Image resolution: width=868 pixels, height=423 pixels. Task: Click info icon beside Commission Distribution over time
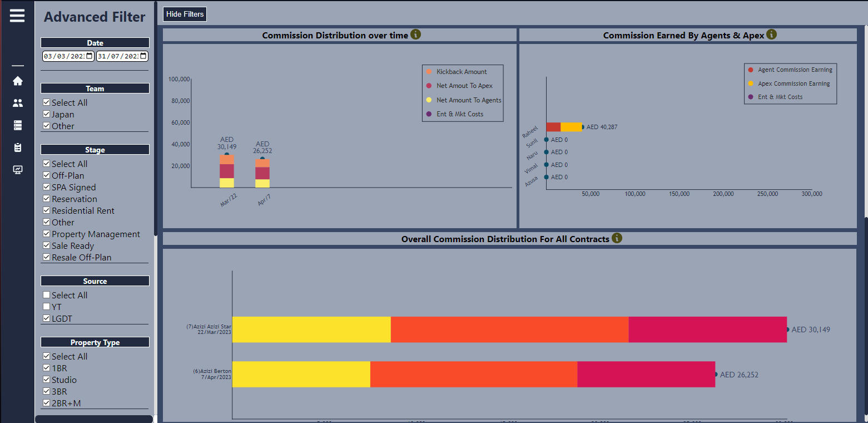(415, 35)
